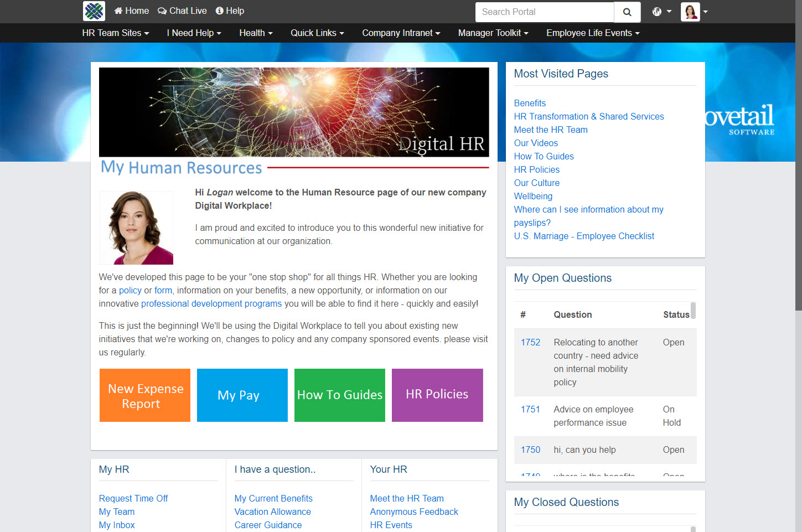Open the Vacation Allowance link

click(x=273, y=512)
